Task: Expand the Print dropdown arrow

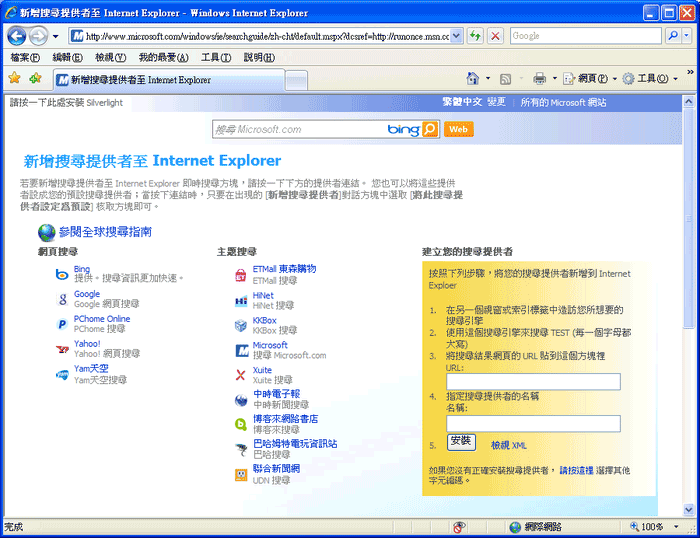Action: [x=555, y=79]
